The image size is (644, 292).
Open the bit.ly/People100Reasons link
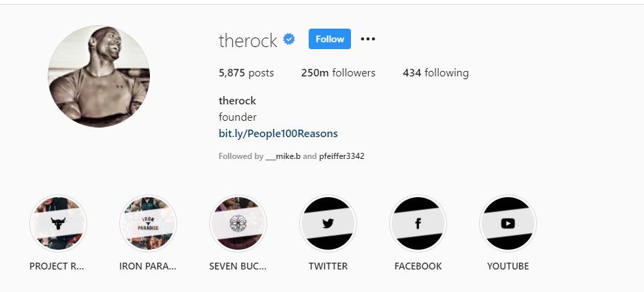[x=278, y=134]
